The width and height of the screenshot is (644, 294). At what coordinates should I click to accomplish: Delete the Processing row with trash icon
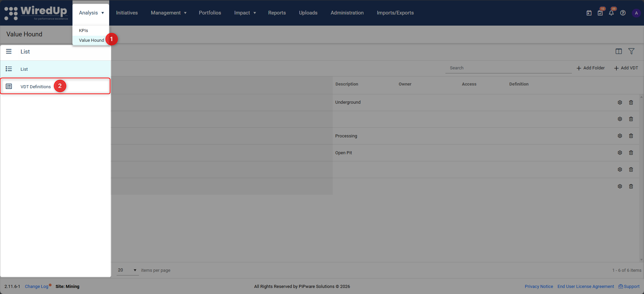click(631, 136)
